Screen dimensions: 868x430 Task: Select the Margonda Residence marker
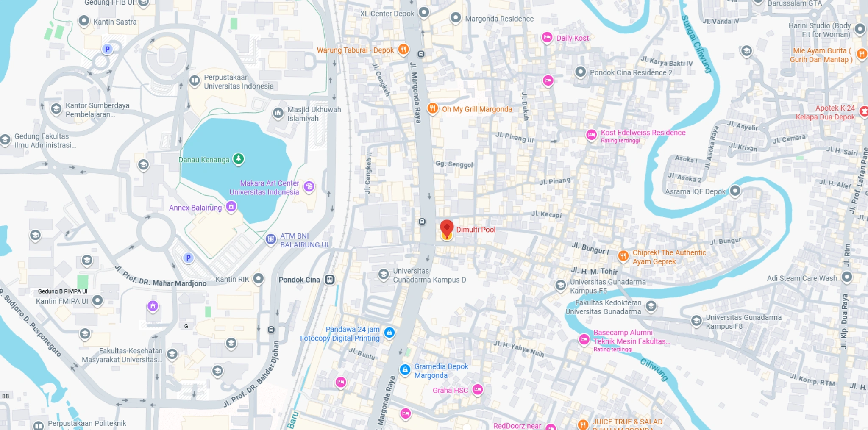(x=456, y=18)
